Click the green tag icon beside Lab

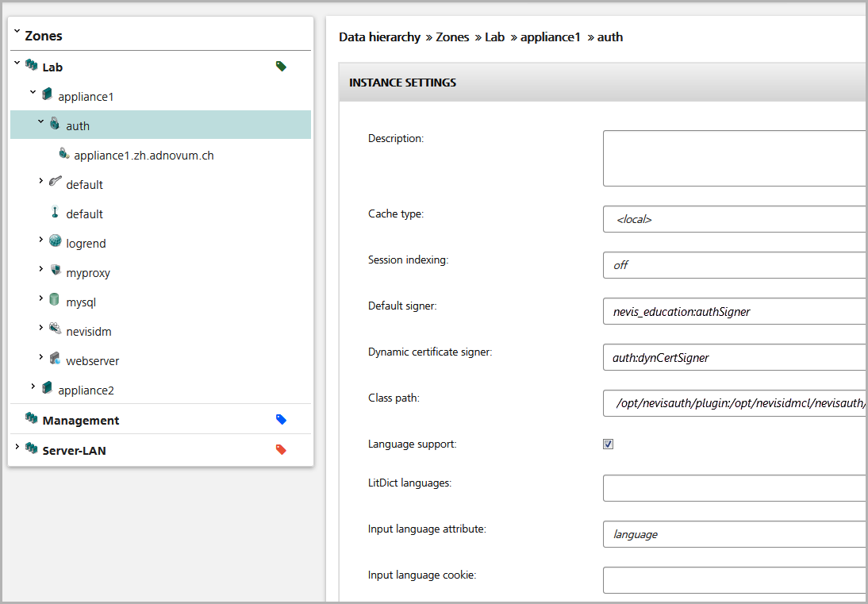point(281,67)
